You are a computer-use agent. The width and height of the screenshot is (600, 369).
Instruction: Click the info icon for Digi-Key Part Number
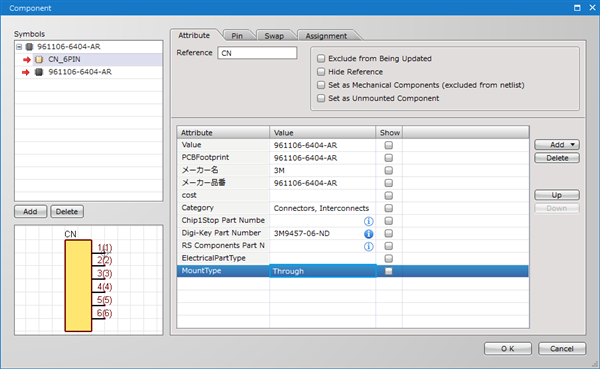pyautogui.click(x=368, y=234)
